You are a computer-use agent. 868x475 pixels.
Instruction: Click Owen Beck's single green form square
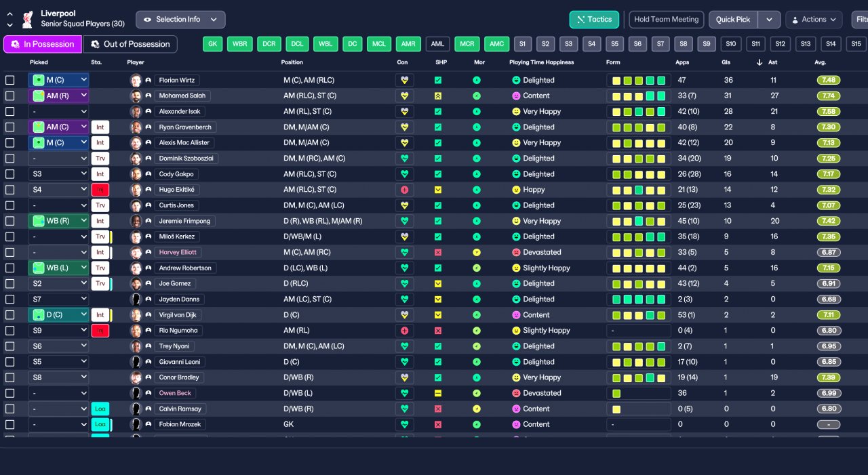pos(616,393)
